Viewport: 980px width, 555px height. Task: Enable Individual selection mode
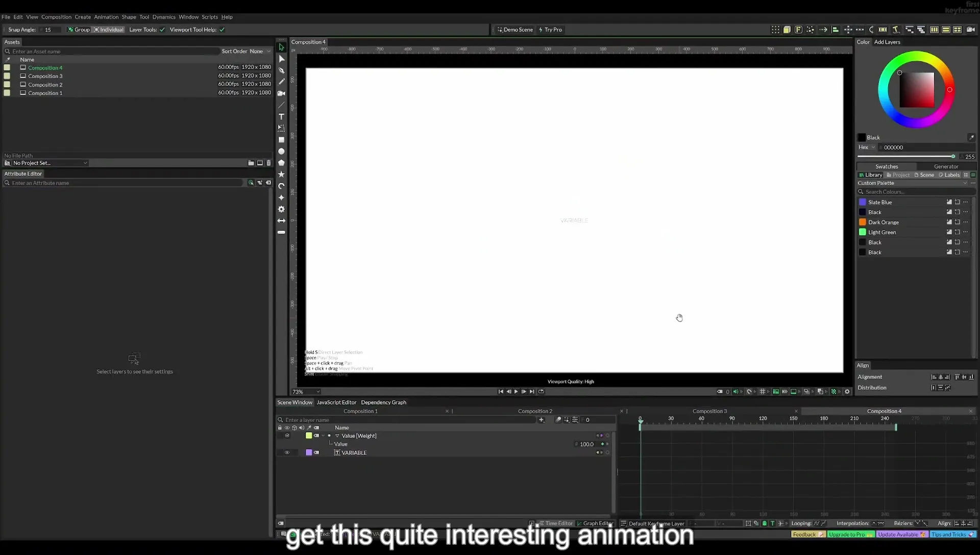pyautogui.click(x=109, y=30)
